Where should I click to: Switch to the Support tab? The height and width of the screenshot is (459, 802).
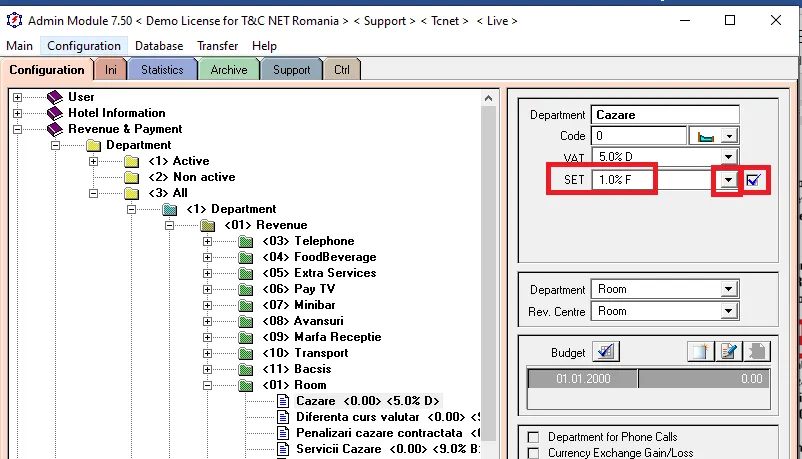[292, 70]
